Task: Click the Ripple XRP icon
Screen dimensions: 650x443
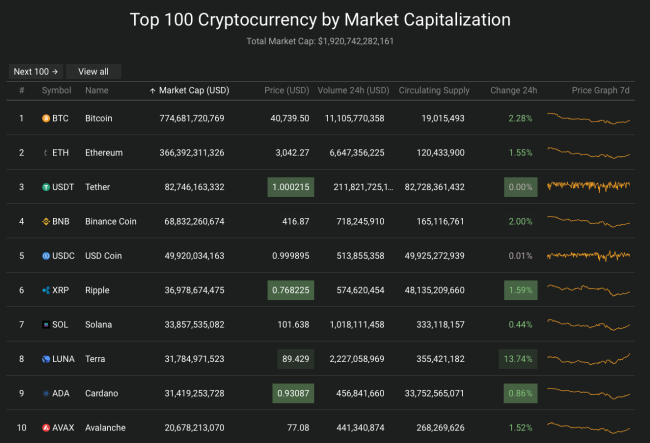Action: [x=46, y=290]
